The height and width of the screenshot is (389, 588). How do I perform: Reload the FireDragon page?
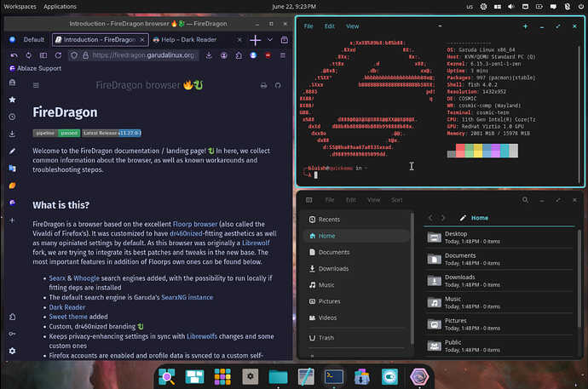point(58,55)
